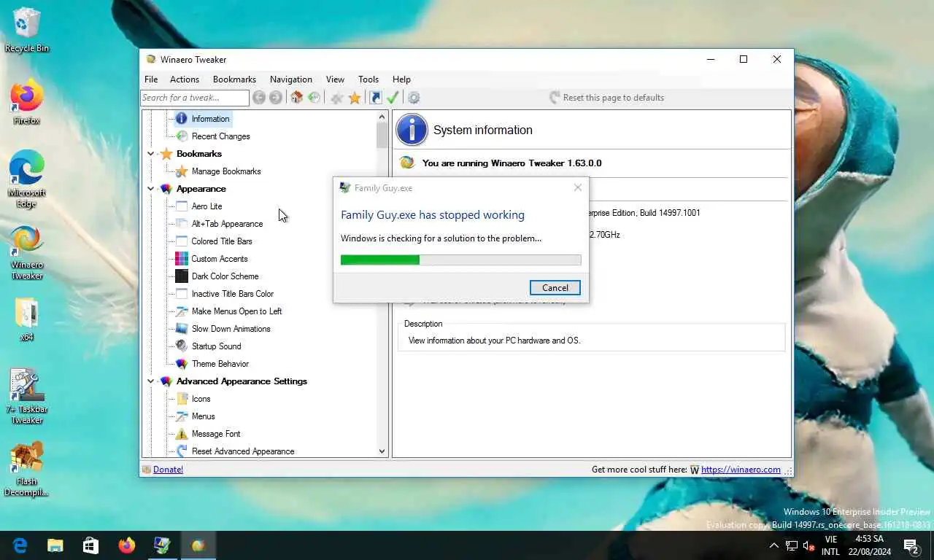Open the Tools menu
Image resolution: width=934 pixels, height=560 pixels.
(368, 79)
